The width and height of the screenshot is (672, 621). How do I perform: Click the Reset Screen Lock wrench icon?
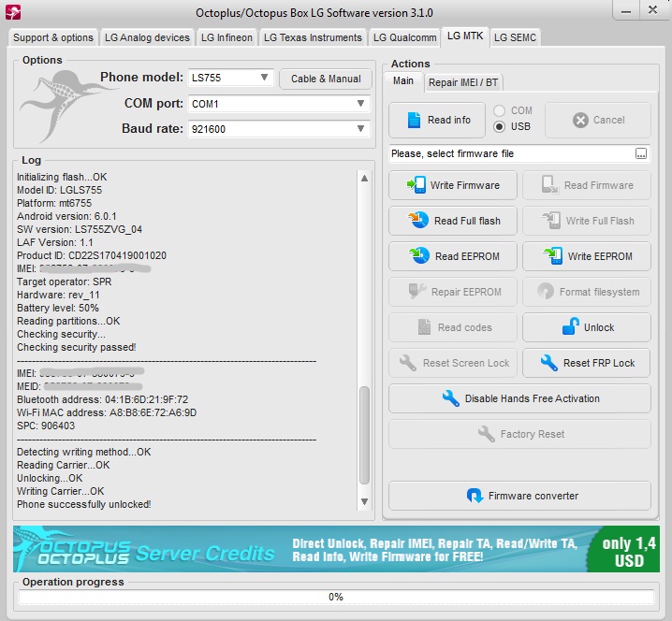[x=407, y=363]
